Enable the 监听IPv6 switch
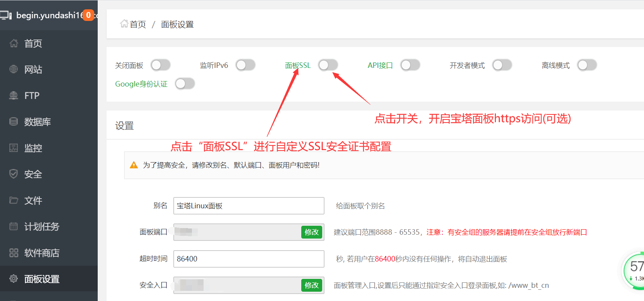The image size is (644, 301). click(246, 65)
